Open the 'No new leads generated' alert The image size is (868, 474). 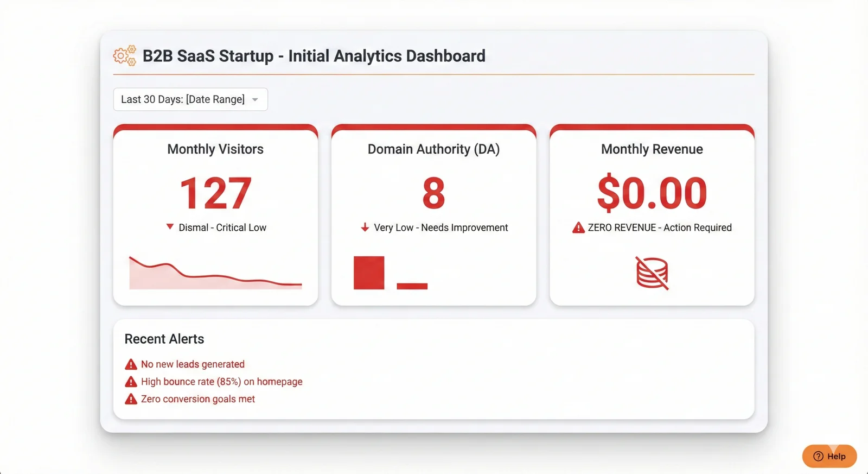pyautogui.click(x=193, y=364)
